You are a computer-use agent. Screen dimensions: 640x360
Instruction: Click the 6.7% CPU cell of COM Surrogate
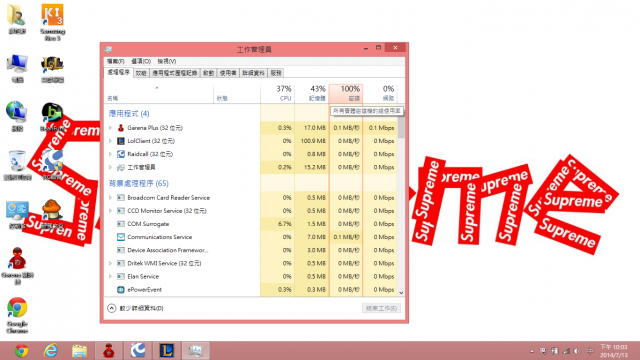278,224
